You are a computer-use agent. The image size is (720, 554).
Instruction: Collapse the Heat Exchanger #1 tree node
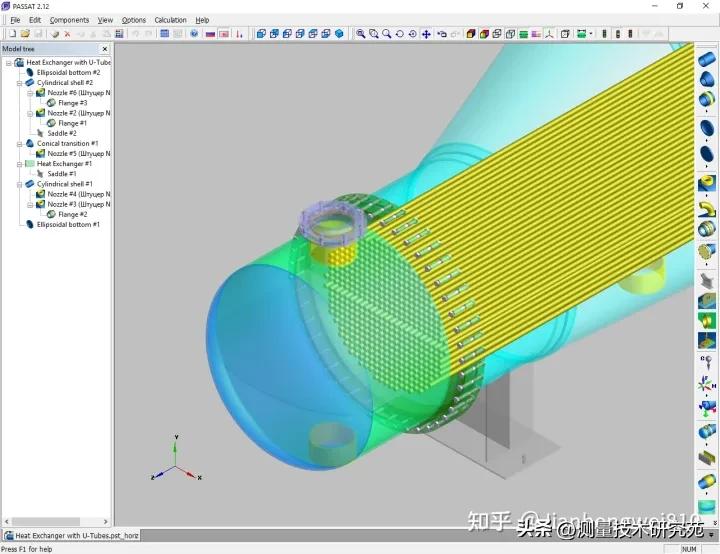(x=19, y=164)
